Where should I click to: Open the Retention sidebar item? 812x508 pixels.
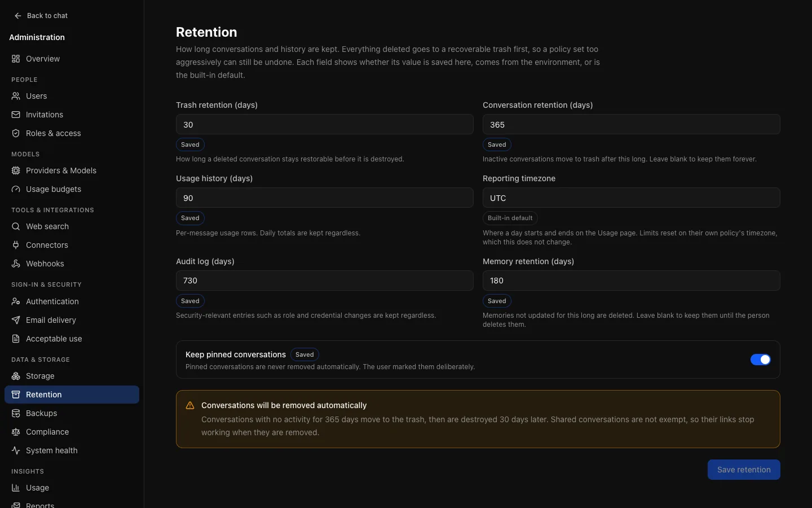(72, 395)
